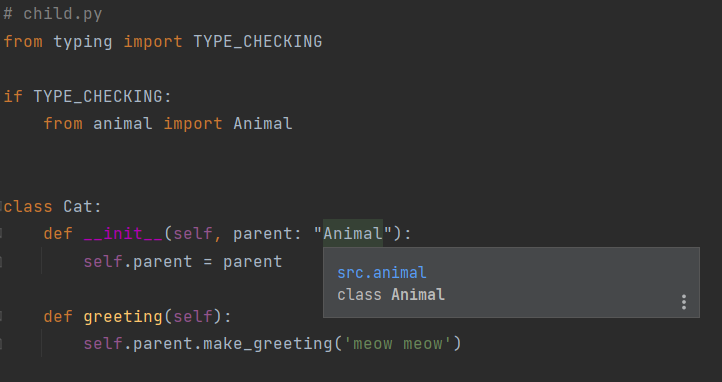Image resolution: width=722 pixels, height=382 pixels.
Task: Click the __init__ method name
Action: coord(123,233)
